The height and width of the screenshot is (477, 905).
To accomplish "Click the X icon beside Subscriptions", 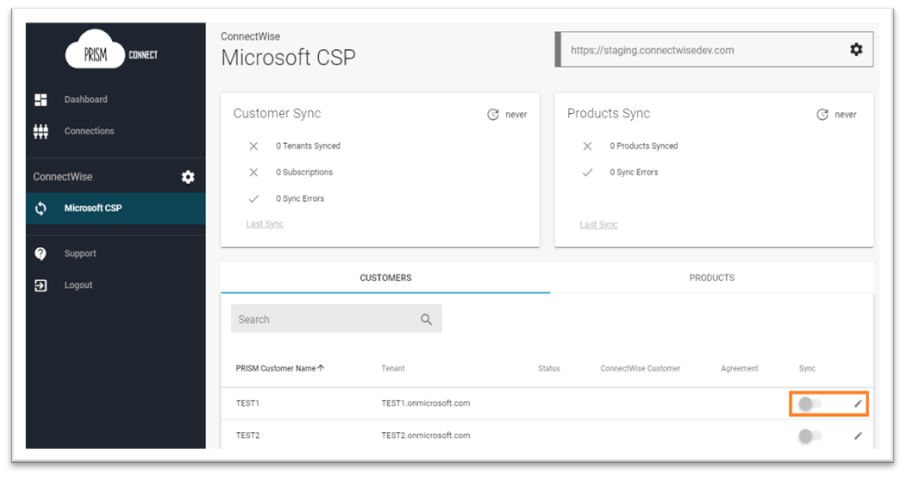I will click(x=253, y=172).
